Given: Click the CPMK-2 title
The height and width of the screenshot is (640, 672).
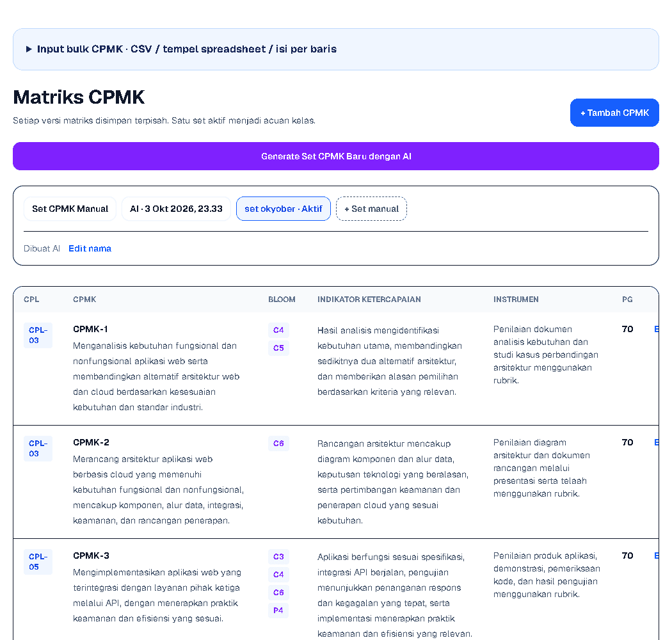Looking at the screenshot, I should [91, 442].
